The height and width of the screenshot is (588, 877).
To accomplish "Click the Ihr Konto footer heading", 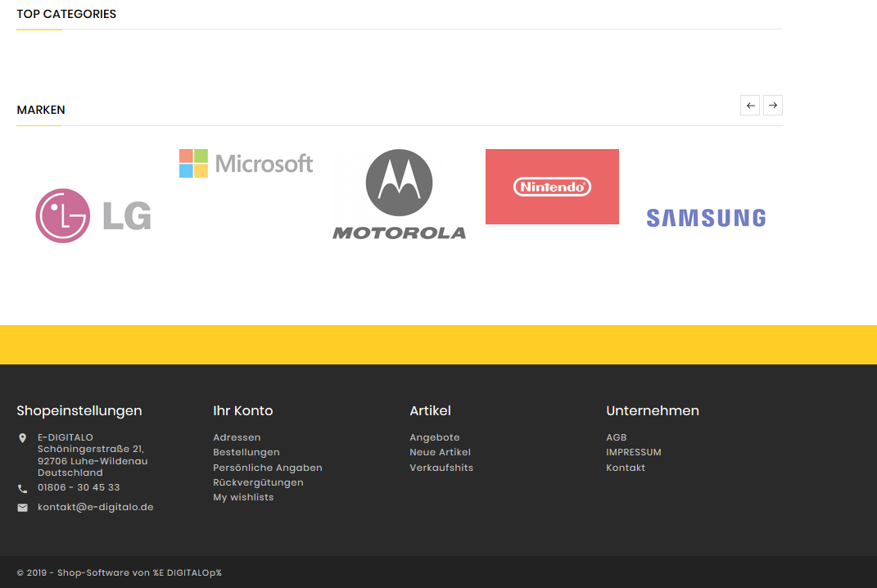I will coord(242,410).
